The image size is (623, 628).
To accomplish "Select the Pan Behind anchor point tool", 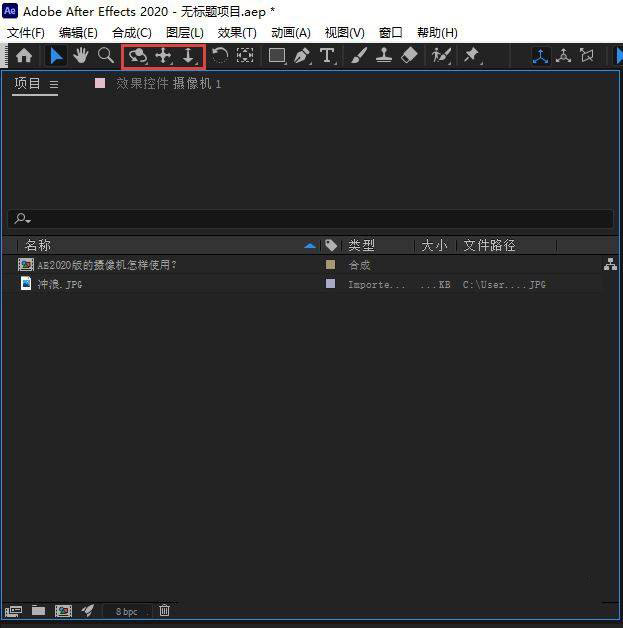I will (x=245, y=55).
